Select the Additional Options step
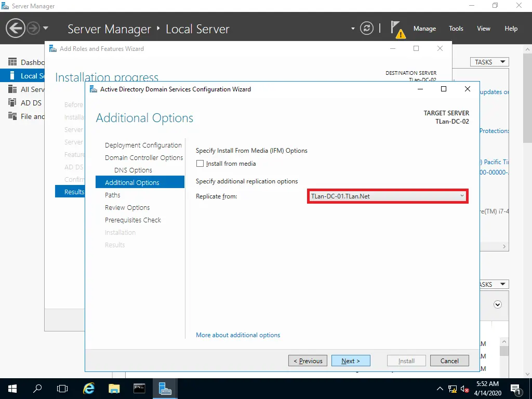The width and height of the screenshot is (532, 399). 140,182
